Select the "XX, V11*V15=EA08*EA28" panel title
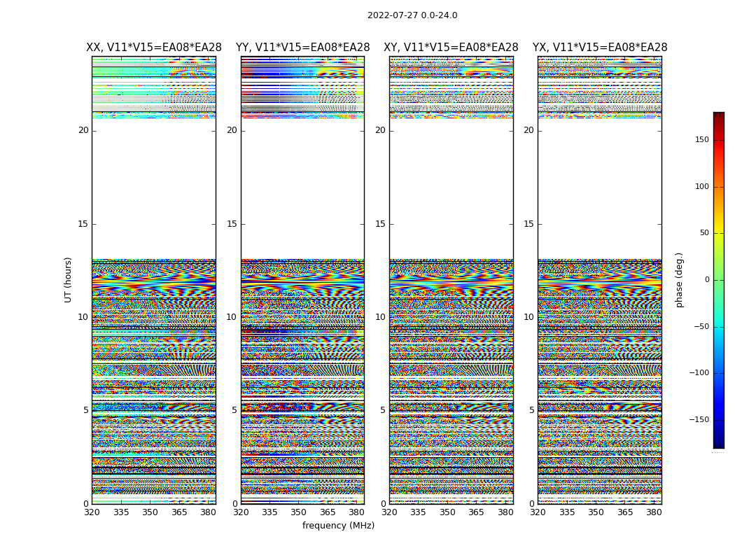 154,48
